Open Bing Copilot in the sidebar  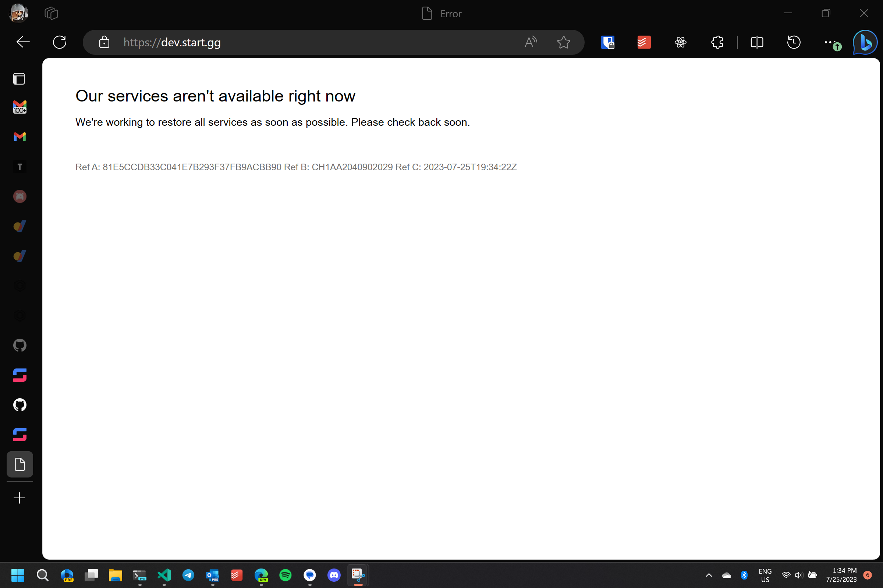click(864, 42)
